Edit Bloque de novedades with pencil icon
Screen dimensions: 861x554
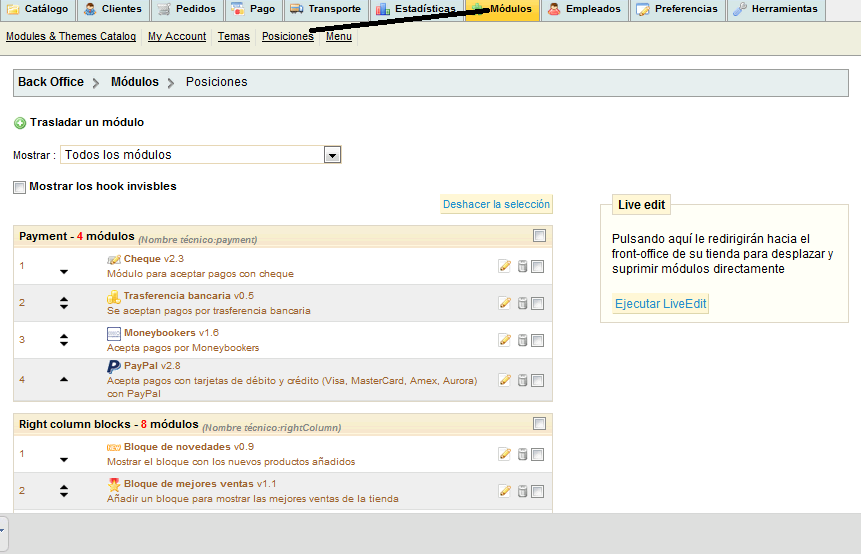tap(505, 454)
